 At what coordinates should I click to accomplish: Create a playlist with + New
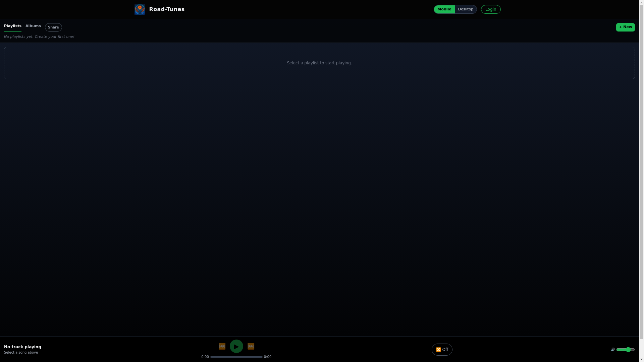625,27
